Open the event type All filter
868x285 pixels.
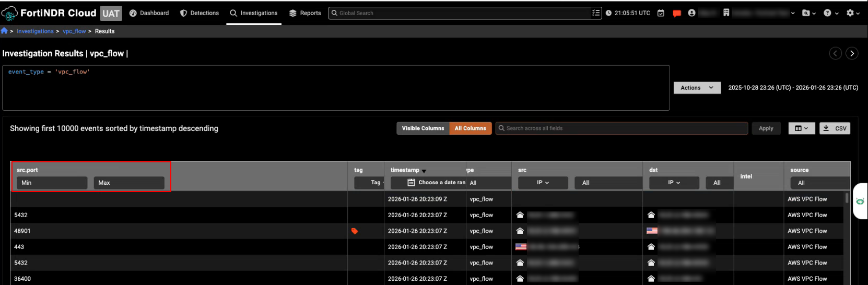(x=489, y=183)
